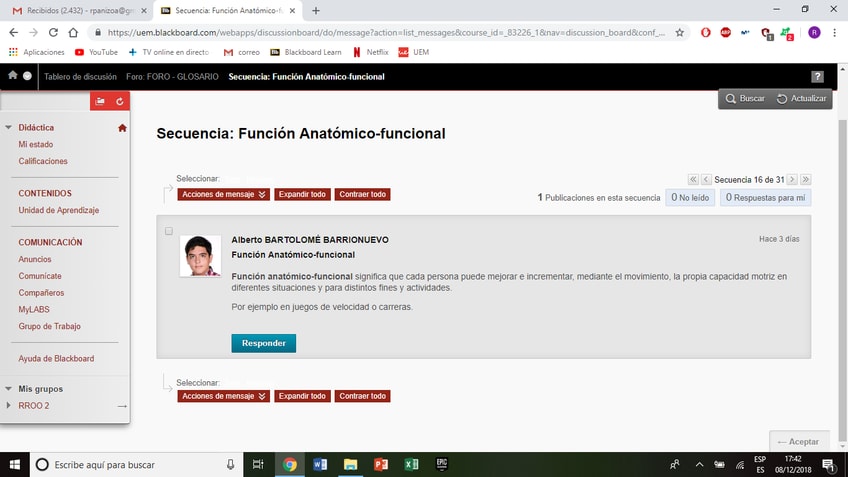Click the Chrome address bar URL
This screenshot has height=477, width=848.
[x=386, y=32]
